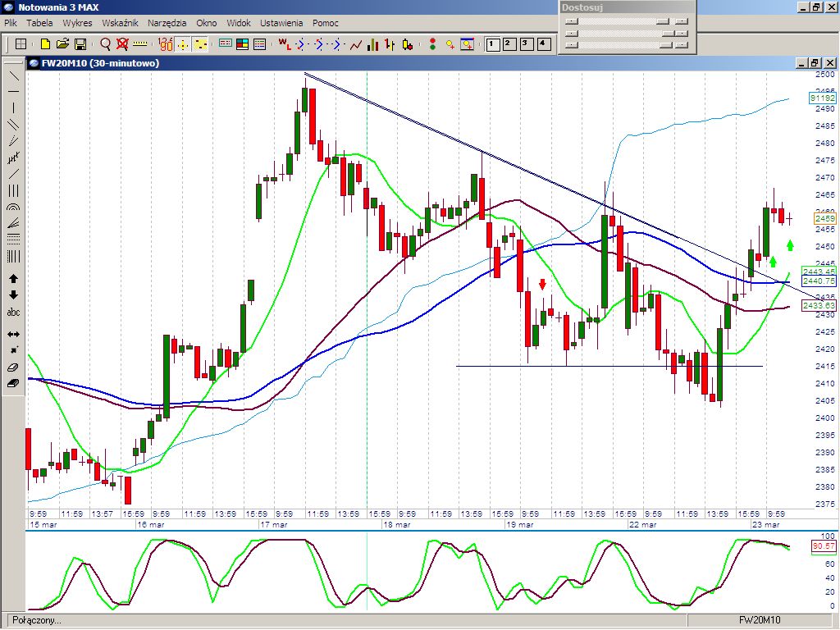Open the Pomoc menu
Image resolution: width=840 pixels, height=630 pixels.
[x=325, y=23]
